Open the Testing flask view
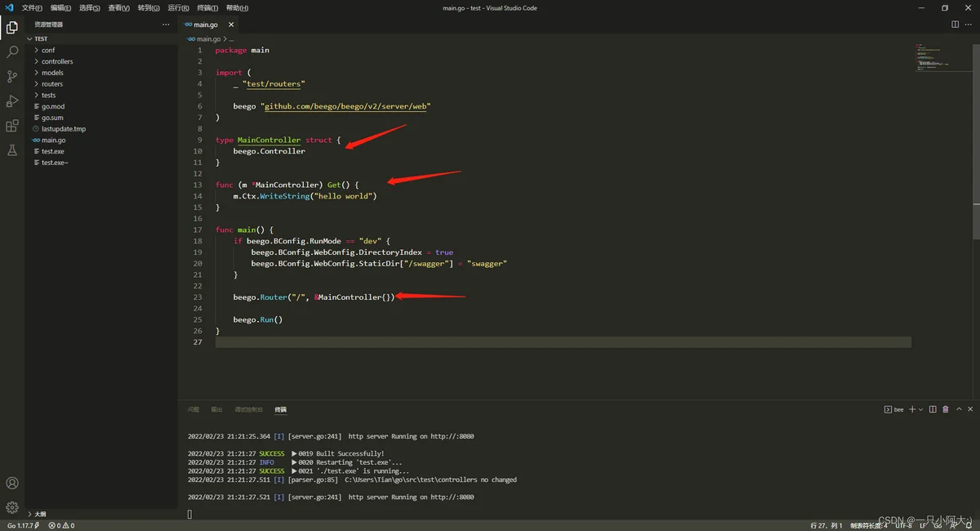Screen dimensions: 980x531 (12, 150)
